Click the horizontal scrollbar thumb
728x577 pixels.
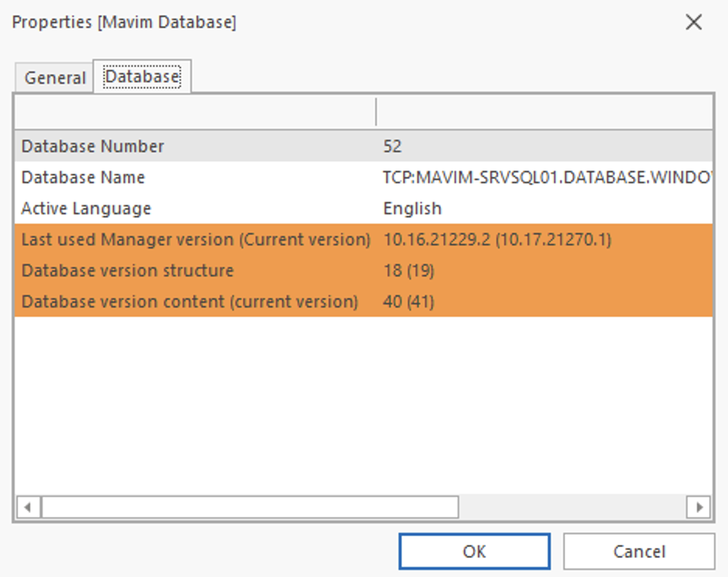click(x=250, y=507)
